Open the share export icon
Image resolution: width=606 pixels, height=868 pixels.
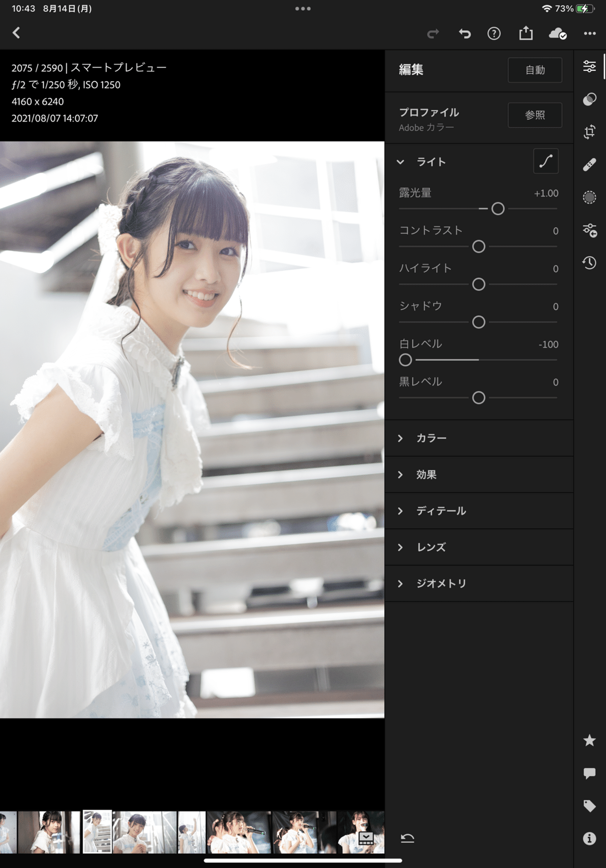click(x=526, y=33)
